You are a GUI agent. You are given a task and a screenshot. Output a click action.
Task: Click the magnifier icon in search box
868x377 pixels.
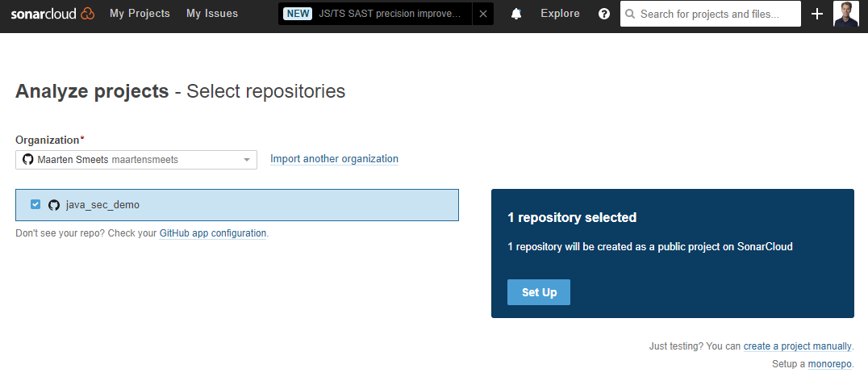point(630,14)
